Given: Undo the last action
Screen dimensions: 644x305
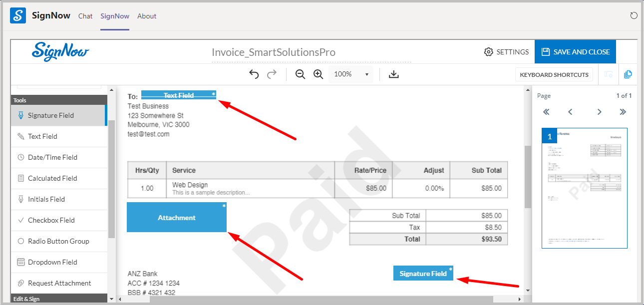Looking at the screenshot, I should (x=254, y=74).
